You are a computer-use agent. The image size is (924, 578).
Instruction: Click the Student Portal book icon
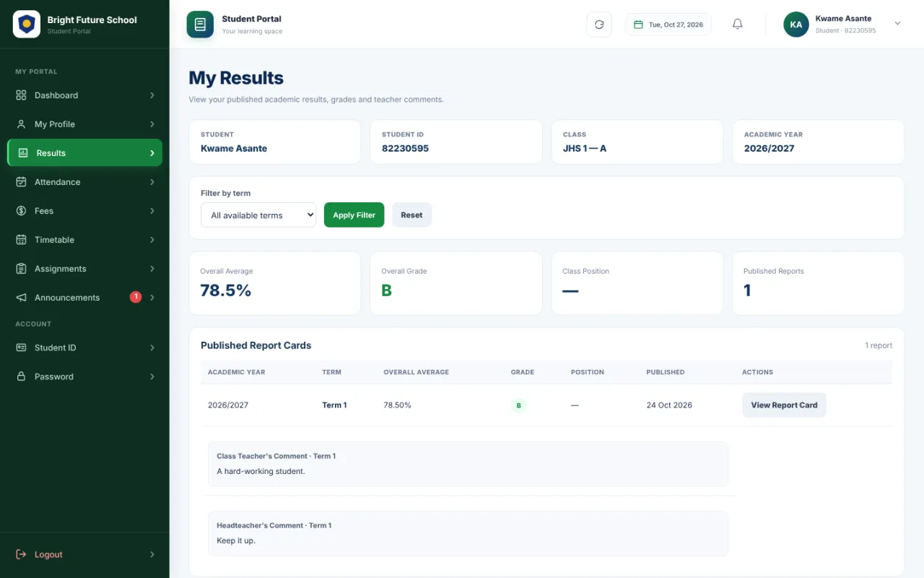click(x=200, y=25)
